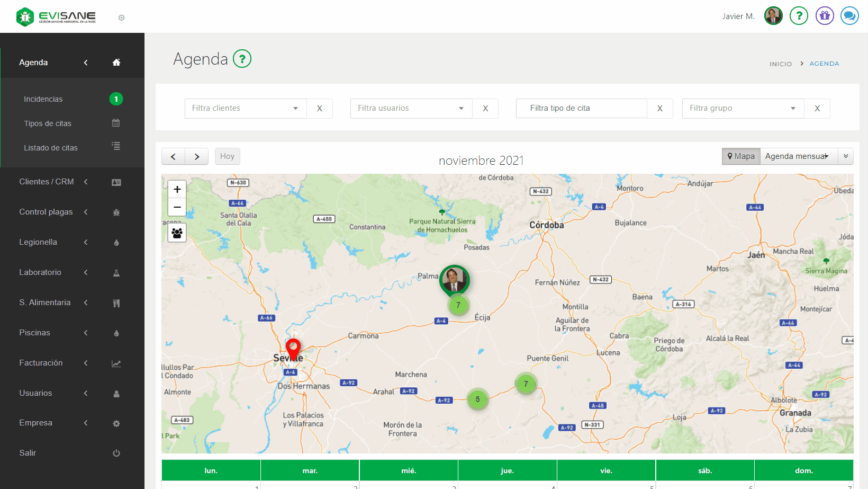Open the chat bubbles icon
Viewport: 868px width, 489px height.
849,16
